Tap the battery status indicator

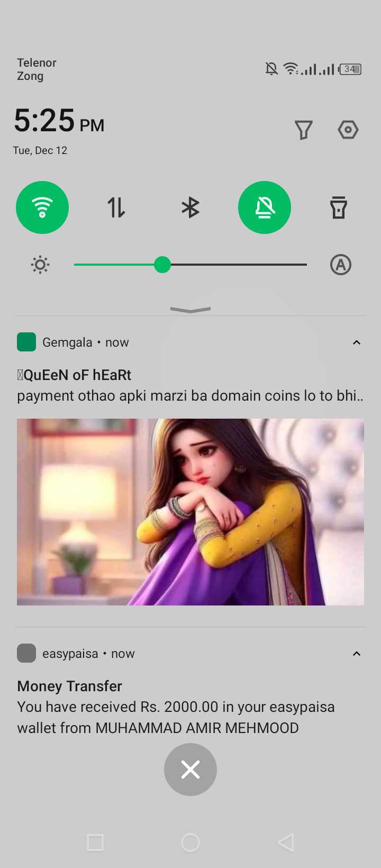pos(350,69)
